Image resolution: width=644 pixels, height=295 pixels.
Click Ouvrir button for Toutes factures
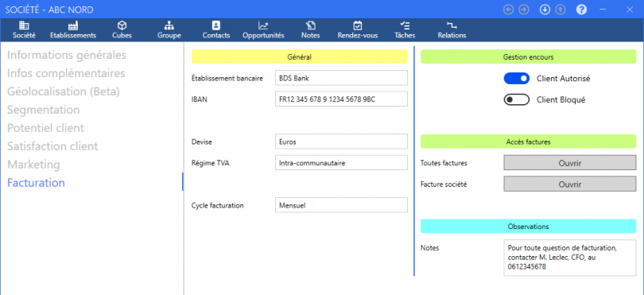tap(569, 163)
